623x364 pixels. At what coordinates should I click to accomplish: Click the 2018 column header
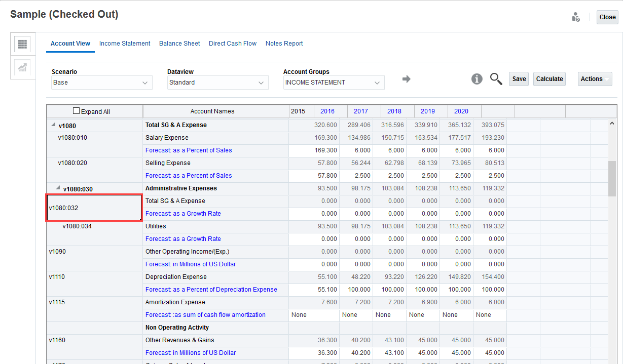pyautogui.click(x=394, y=111)
